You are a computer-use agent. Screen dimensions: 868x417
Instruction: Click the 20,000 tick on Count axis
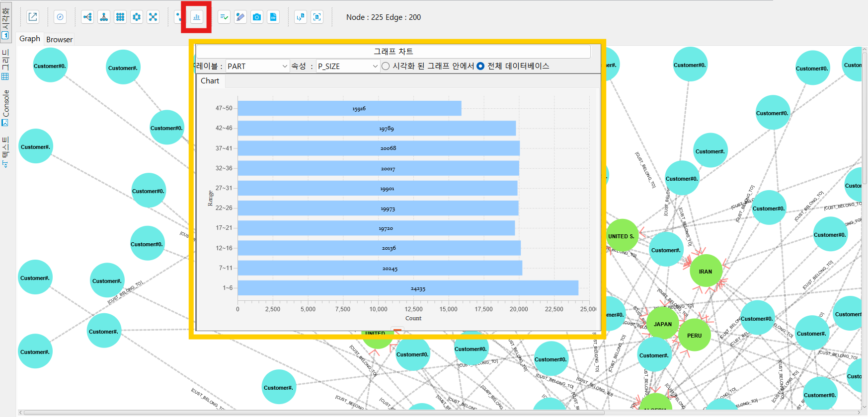(x=519, y=309)
